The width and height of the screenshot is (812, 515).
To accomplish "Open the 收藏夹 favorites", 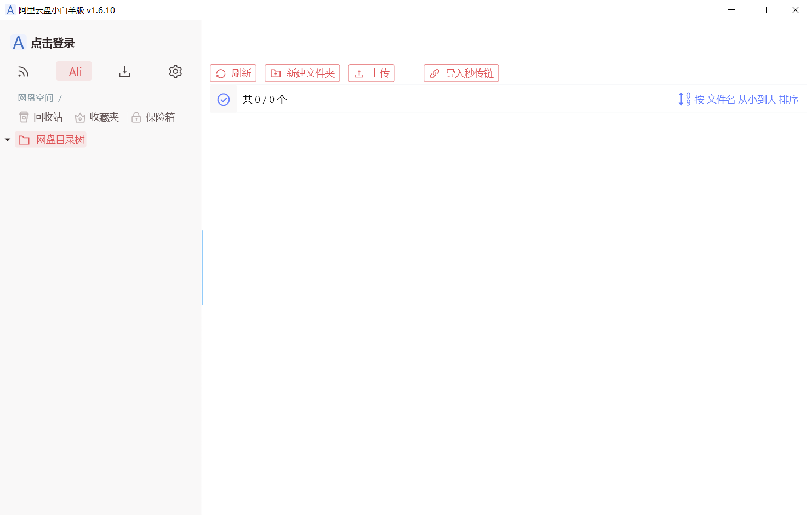I will point(97,117).
